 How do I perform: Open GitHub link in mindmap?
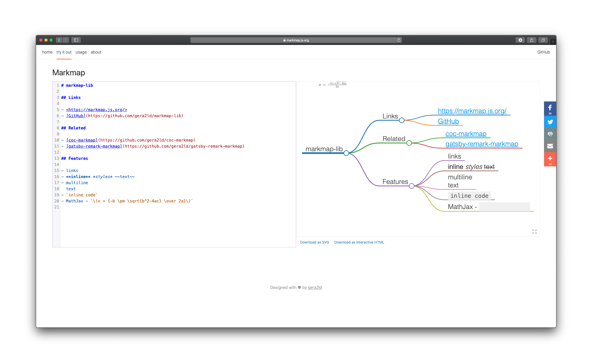click(x=448, y=121)
